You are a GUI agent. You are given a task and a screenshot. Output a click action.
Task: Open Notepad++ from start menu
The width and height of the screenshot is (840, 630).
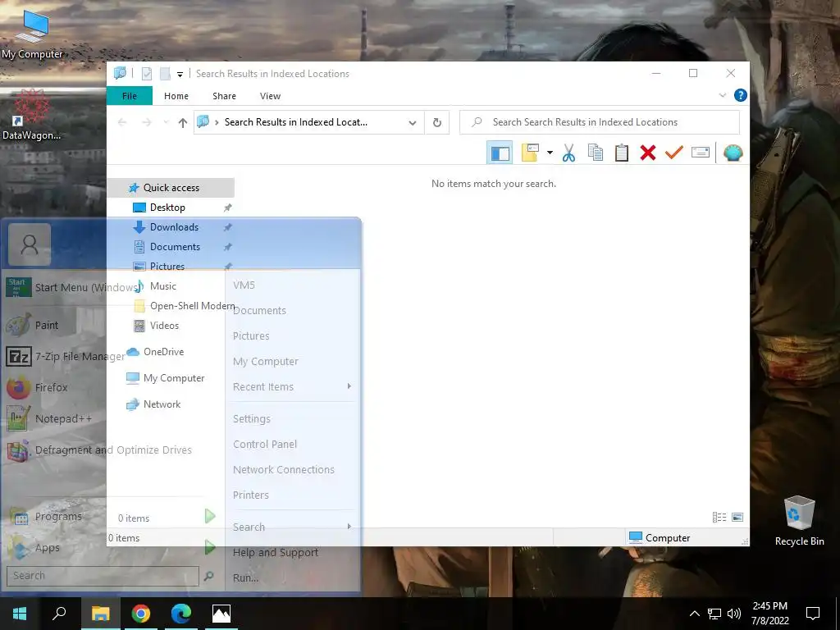(x=63, y=419)
